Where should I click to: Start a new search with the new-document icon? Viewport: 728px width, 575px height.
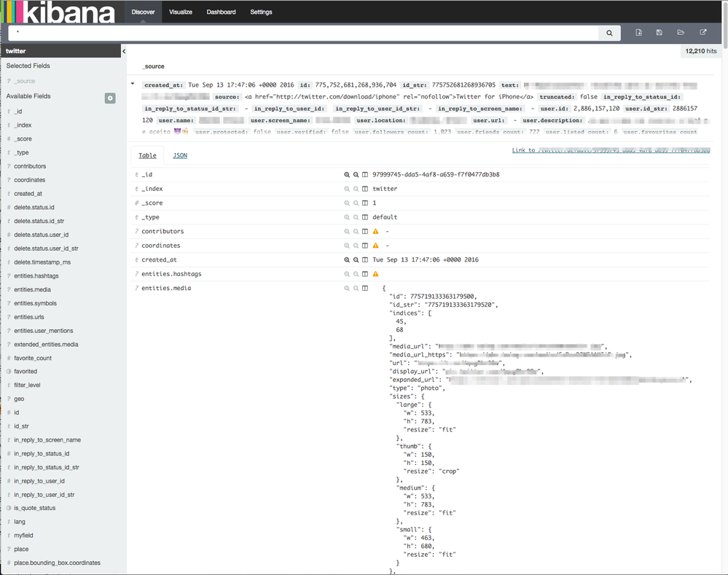pyautogui.click(x=639, y=33)
